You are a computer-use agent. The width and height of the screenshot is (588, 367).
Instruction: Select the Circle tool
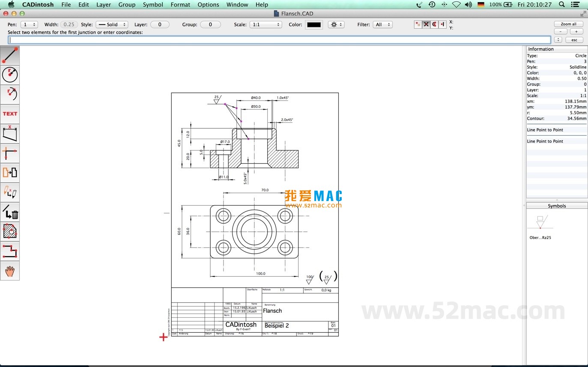pyautogui.click(x=9, y=74)
